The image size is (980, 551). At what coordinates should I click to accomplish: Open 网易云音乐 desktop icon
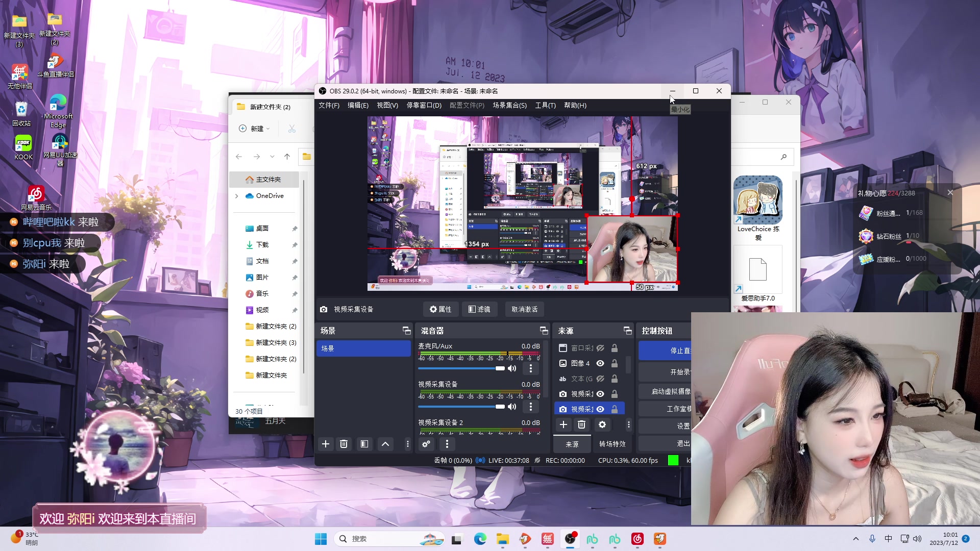[x=36, y=197]
